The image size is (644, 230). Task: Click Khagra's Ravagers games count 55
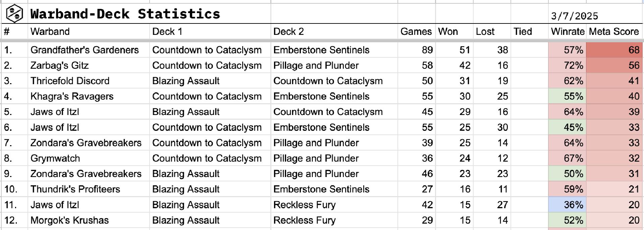coord(416,96)
